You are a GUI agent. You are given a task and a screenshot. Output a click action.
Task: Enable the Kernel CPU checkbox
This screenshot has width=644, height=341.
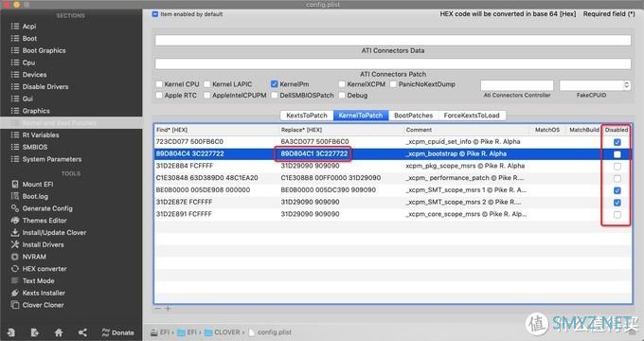tap(159, 84)
